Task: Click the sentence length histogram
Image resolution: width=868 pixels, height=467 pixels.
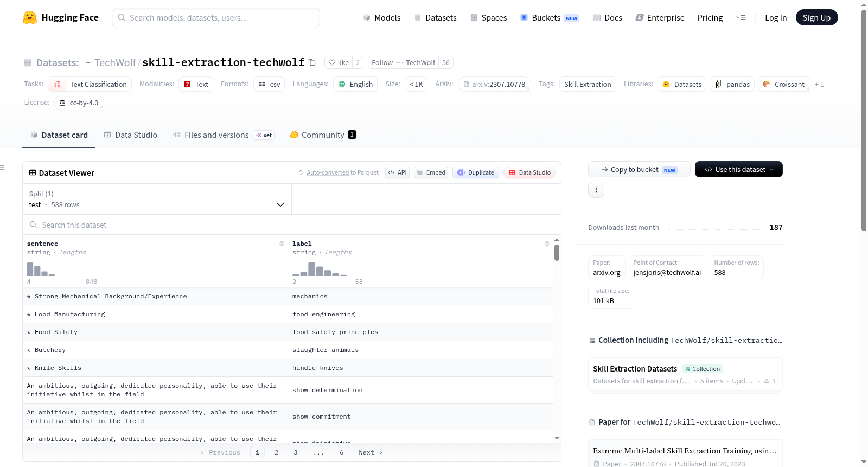Action: click(62, 269)
